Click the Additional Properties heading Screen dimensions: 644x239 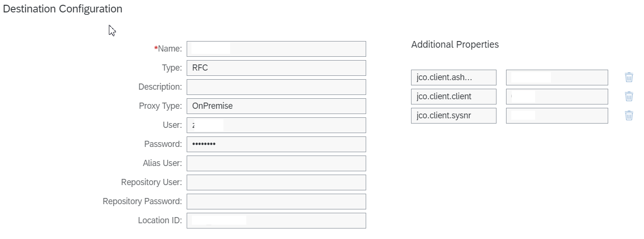coord(454,44)
